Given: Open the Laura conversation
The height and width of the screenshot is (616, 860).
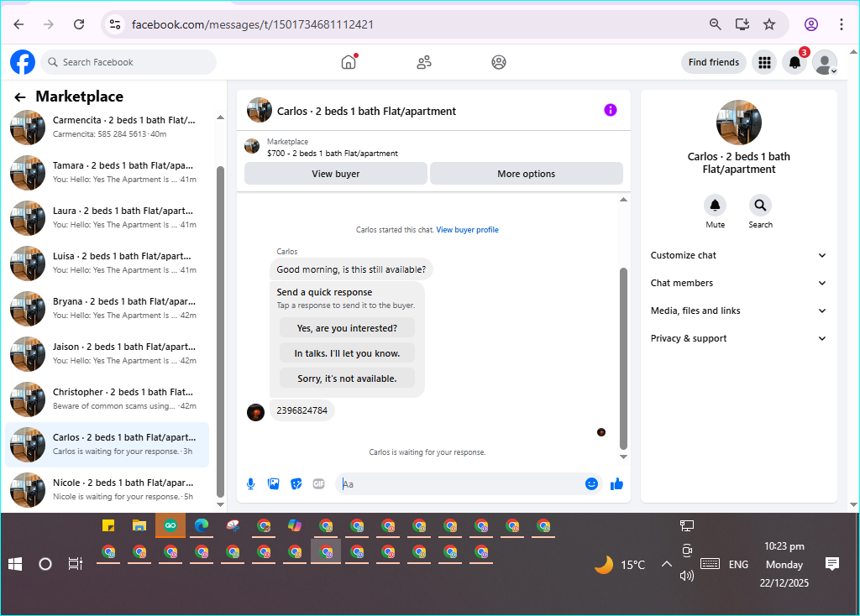Looking at the screenshot, I should 107,217.
